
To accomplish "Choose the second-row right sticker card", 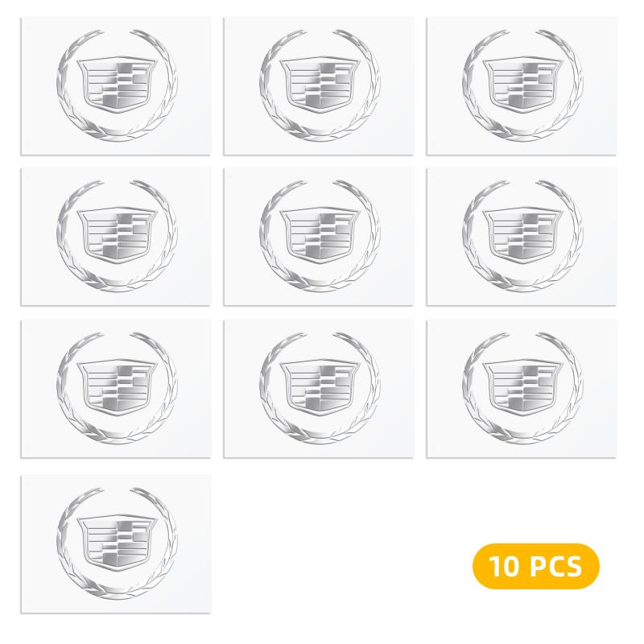I will (x=522, y=236).
